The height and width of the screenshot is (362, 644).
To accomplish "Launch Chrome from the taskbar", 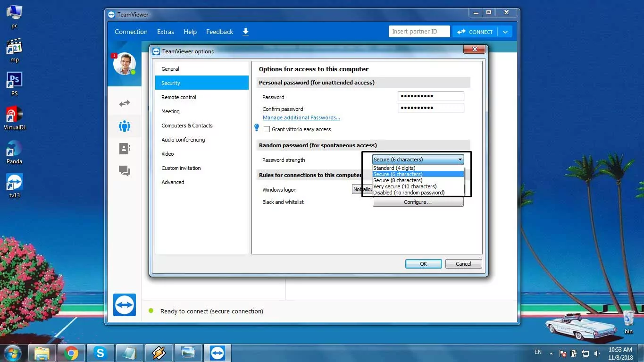I will pos(71,353).
